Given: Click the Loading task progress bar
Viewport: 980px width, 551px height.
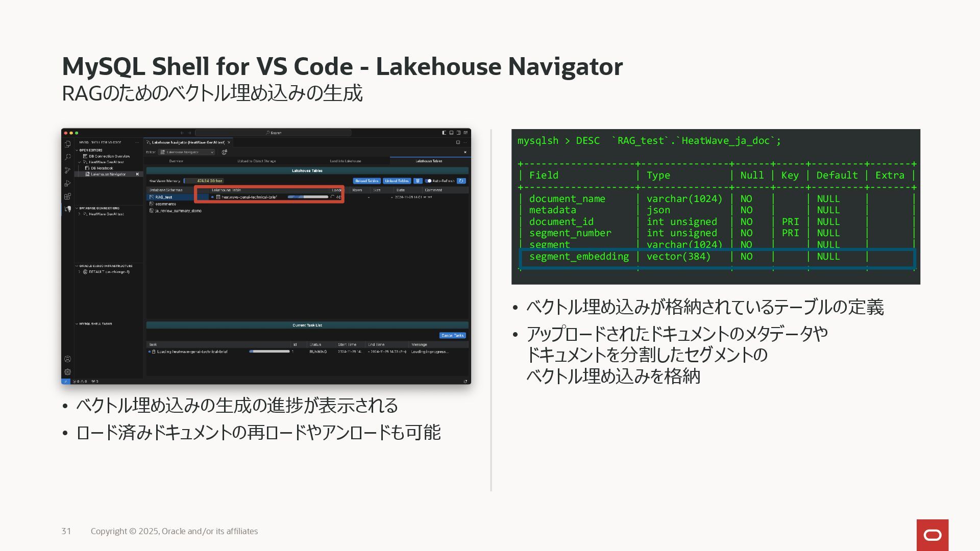Looking at the screenshot, I should (269, 352).
